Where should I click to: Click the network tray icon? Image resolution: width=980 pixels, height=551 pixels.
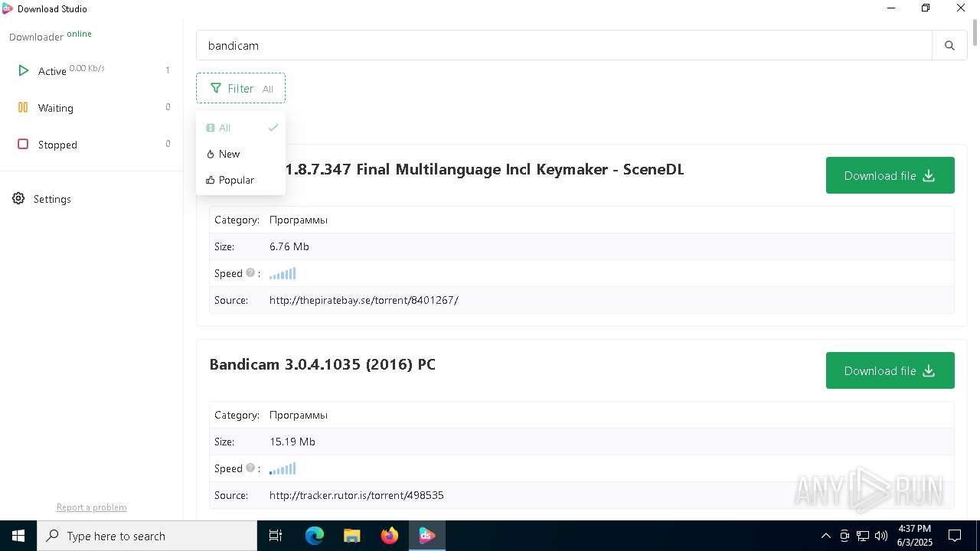pyautogui.click(x=863, y=536)
